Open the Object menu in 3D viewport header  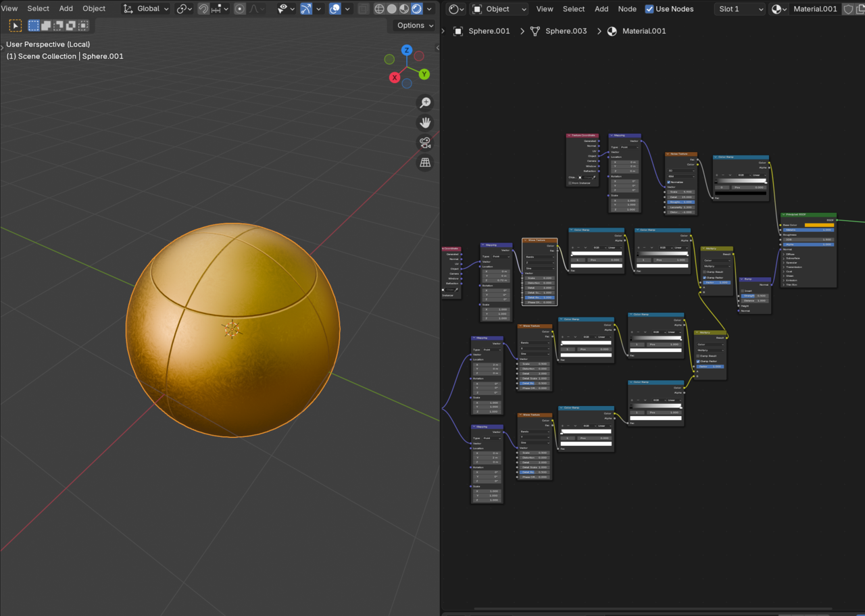(94, 9)
